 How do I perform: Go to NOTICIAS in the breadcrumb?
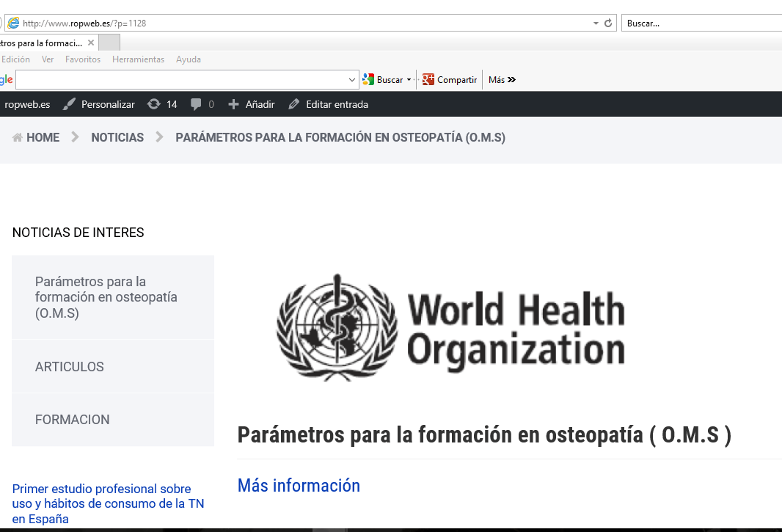pyautogui.click(x=117, y=137)
